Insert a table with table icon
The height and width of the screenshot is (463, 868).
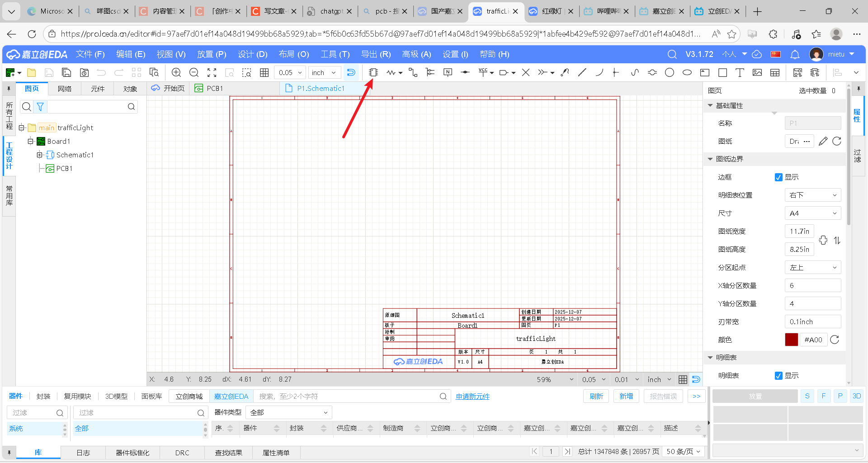(x=775, y=72)
